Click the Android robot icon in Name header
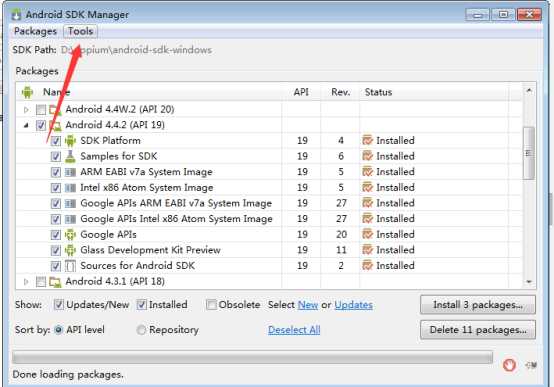The image size is (554, 387). pyautogui.click(x=27, y=92)
